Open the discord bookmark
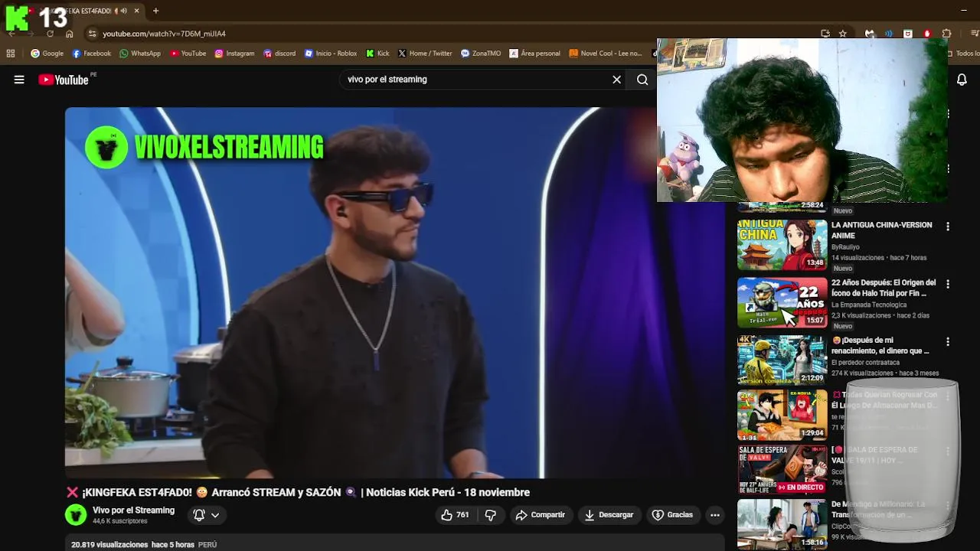 point(279,54)
